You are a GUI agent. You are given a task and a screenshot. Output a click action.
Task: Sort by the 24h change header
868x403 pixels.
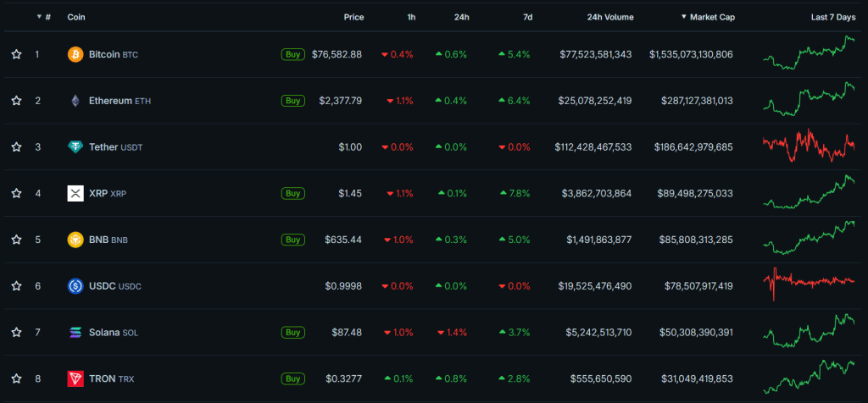tap(462, 17)
